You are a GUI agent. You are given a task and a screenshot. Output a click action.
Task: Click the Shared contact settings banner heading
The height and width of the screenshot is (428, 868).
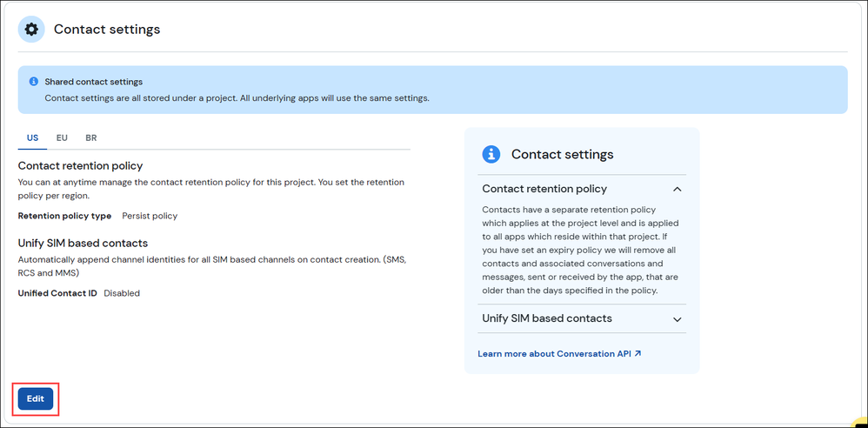[94, 82]
